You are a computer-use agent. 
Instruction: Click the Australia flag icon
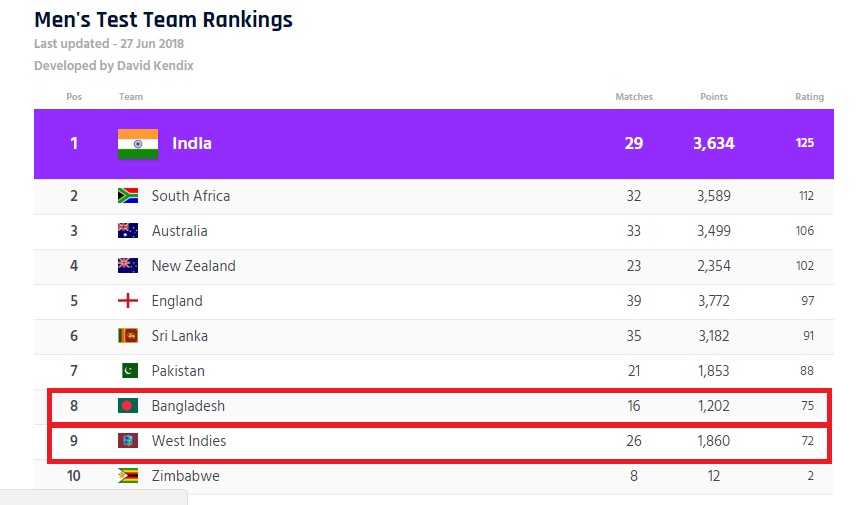(127, 231)
